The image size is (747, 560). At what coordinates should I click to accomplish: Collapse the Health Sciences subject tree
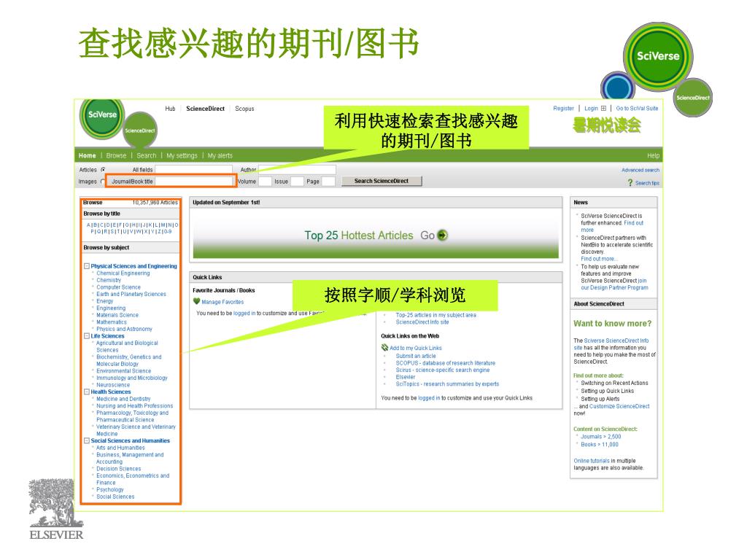(x=87, y=392)
